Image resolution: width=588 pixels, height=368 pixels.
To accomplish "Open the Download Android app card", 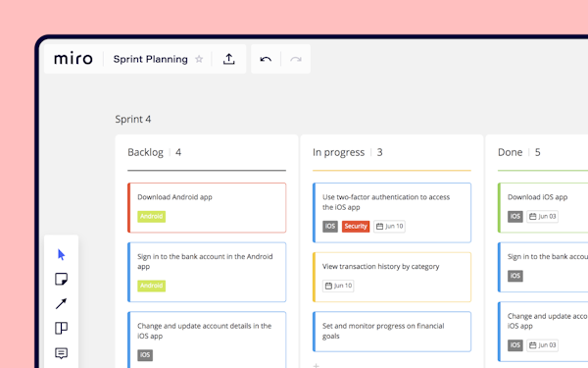I will click(x=207, y=208).
